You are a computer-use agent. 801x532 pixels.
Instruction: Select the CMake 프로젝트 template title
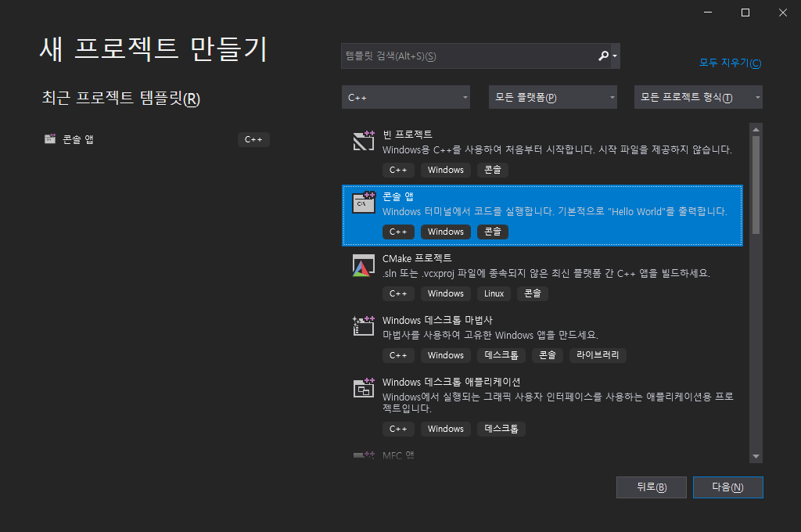point(417,259)
